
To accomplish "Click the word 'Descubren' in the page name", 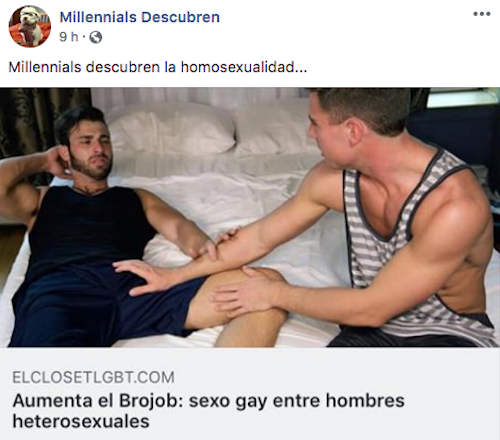I will [180, 17].
